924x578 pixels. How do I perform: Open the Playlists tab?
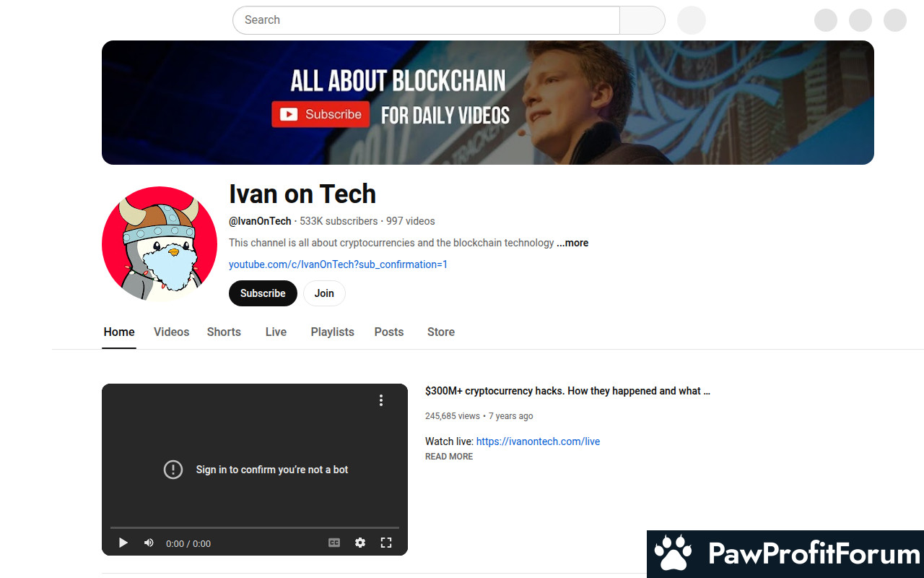332,332
